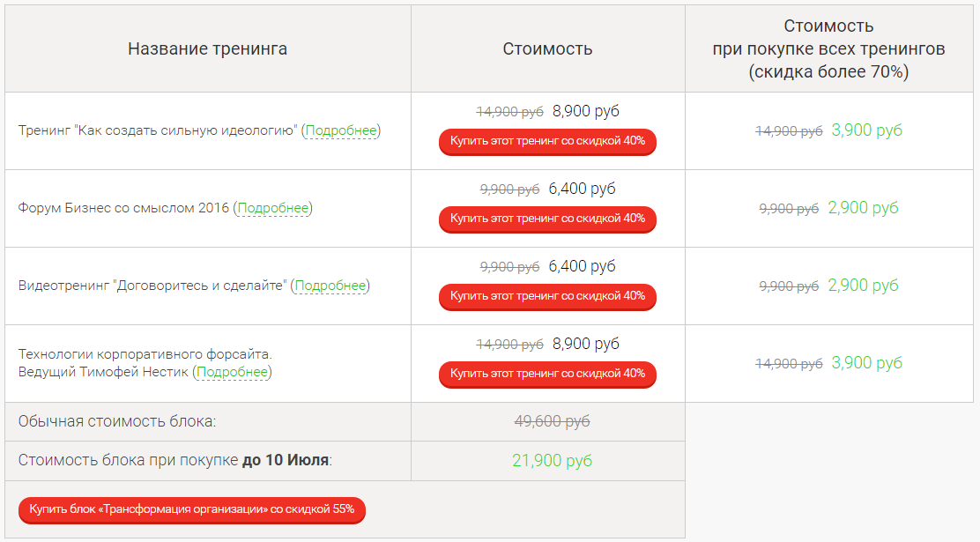Click the Обычная стоимость блока label
The height and width of the screenshot is (542, 980).
117,422
